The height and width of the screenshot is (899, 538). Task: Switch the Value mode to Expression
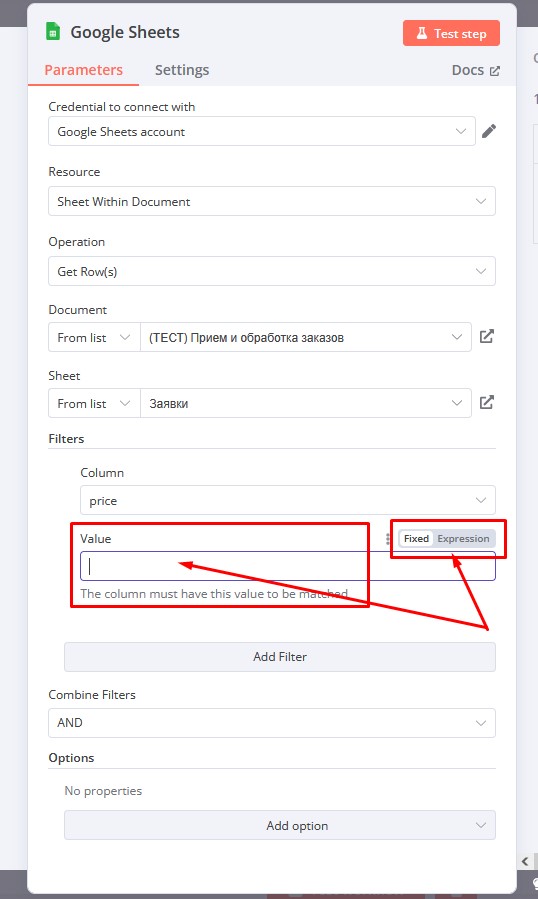point(463,539)
